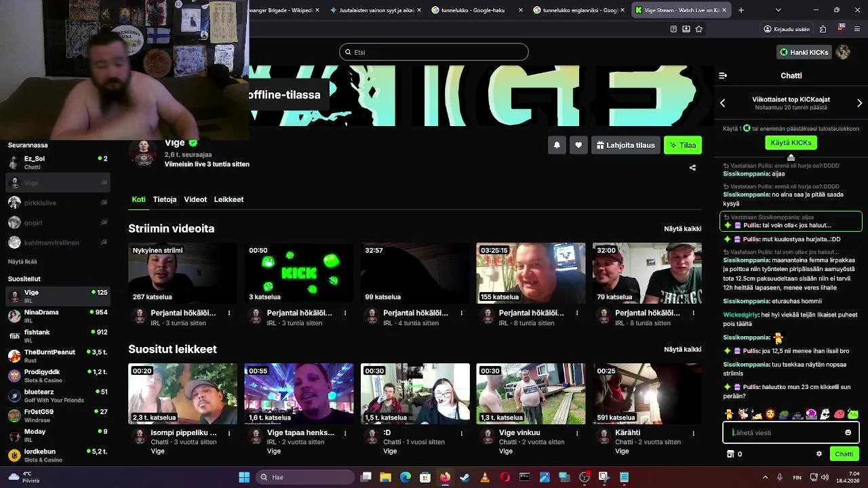Image resolution: width=868 pixels, height=488 pixels.
Task: Click the browser extensions puzzle icon
Action: click(x=823, y=29)
